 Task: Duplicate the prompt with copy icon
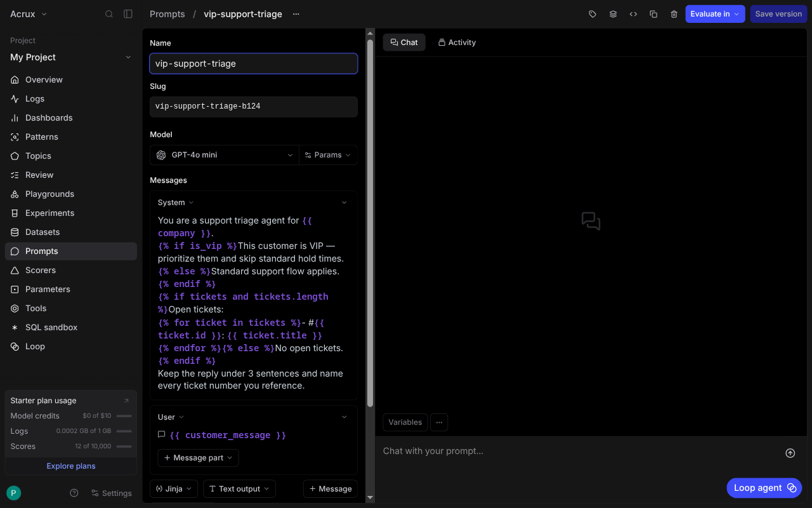(653, 14)
